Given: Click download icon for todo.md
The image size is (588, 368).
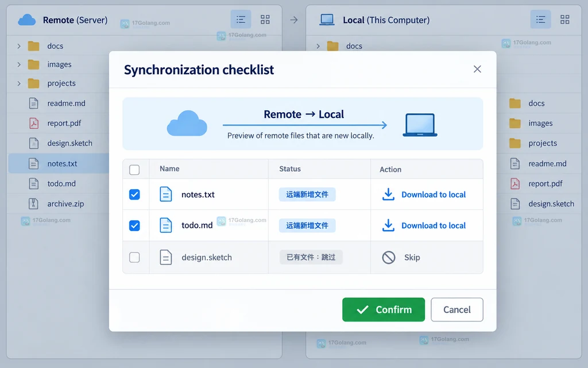Looking at the screenshot, I should click(388, 225).
